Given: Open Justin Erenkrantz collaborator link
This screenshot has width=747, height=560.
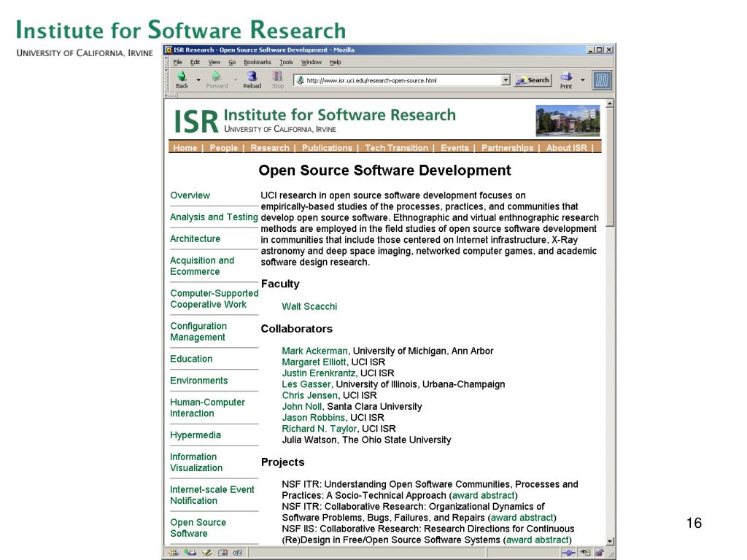Looking at the screenshot, I should point(318,373).
